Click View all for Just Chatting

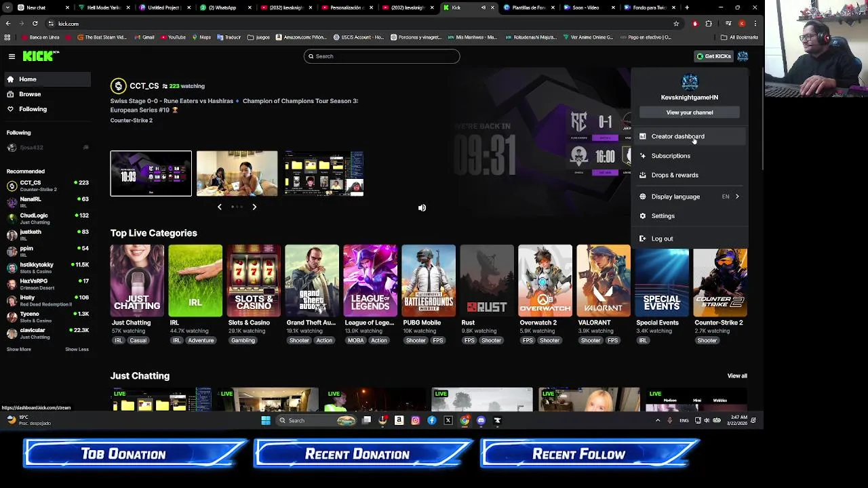[x=737, y=376]
